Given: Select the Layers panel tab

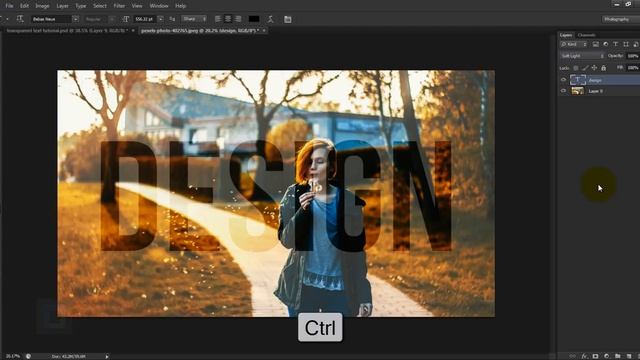Looking at the screenshot, I should point(566,35).
